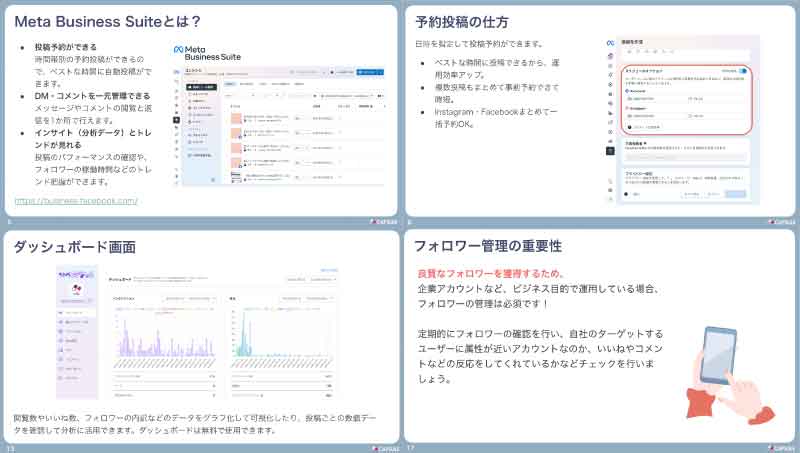Click the Meta infinity logo in scheduling screenshot
This screenshot has height=453, width=800.
pyautogui.click(x=609, y=44)
